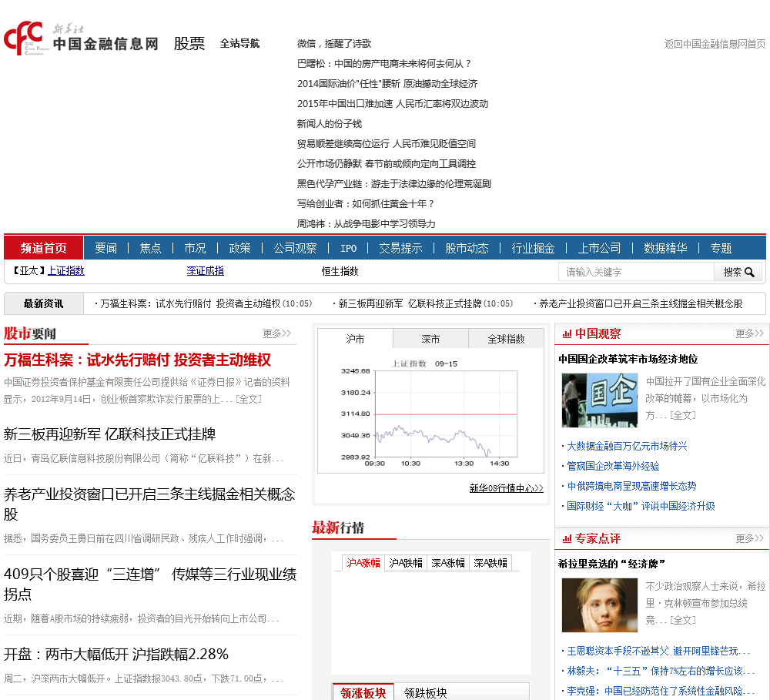Click the 恒生指数 label

[x=340, y=271]
